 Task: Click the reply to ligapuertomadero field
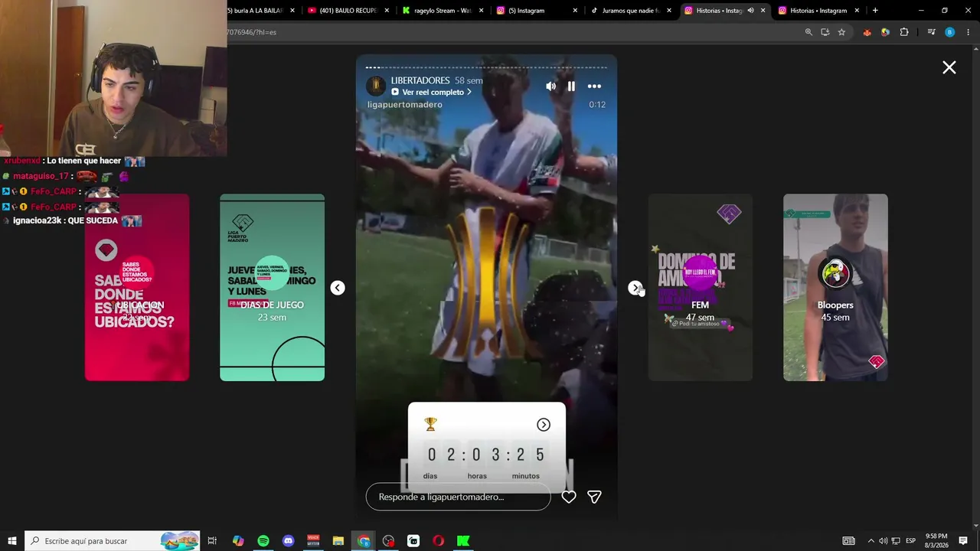tap(458, 497)
